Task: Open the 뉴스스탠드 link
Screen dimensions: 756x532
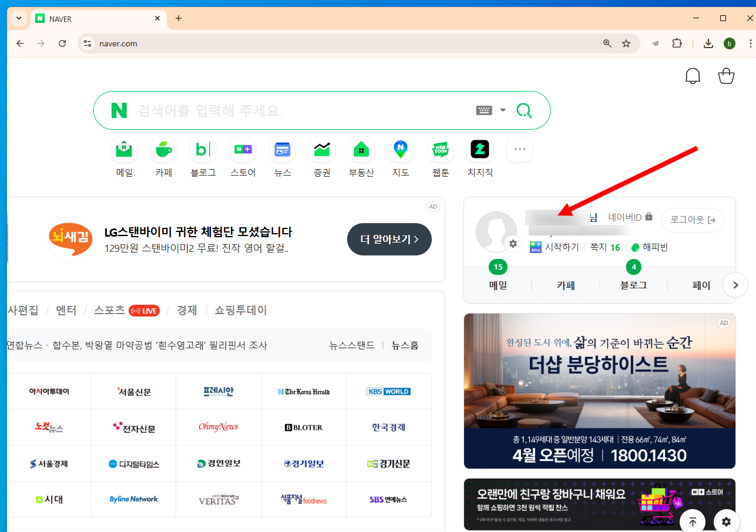Action: click(x=352, y=345)
